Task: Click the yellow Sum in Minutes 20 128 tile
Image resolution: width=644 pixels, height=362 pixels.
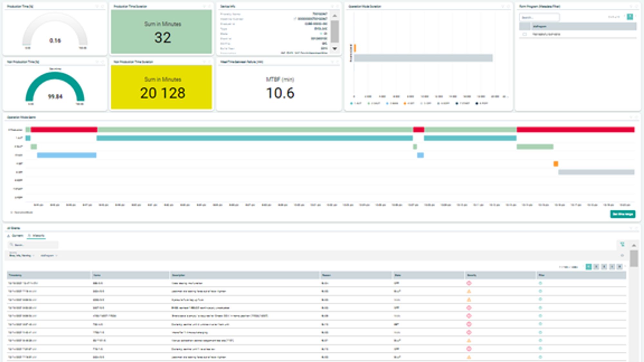Action: tap(161, 87)
